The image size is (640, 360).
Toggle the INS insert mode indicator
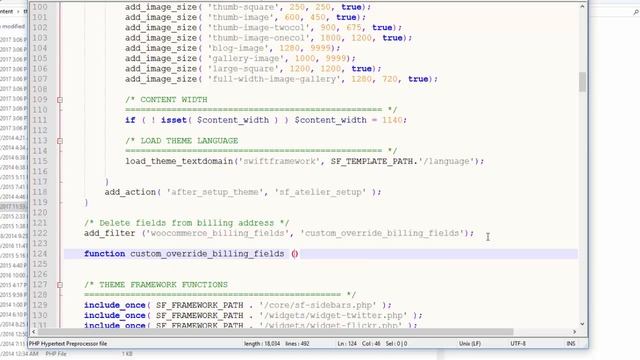571,344
